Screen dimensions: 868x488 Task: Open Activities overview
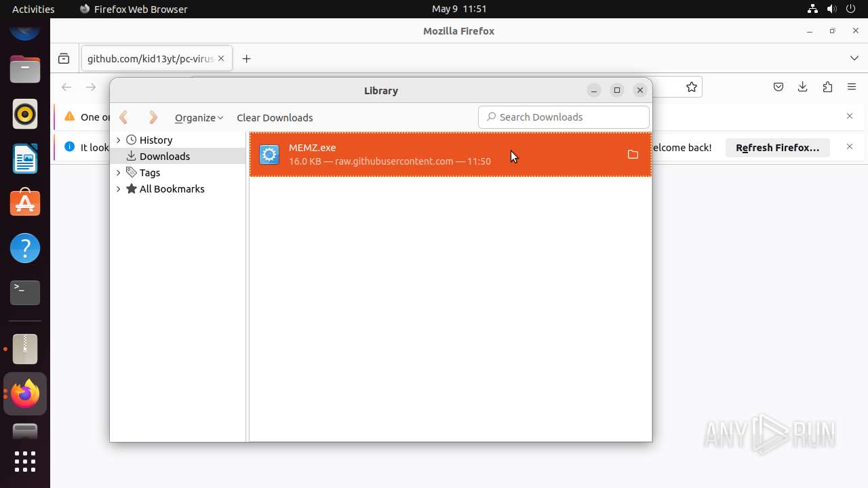(x=33, y=9)
